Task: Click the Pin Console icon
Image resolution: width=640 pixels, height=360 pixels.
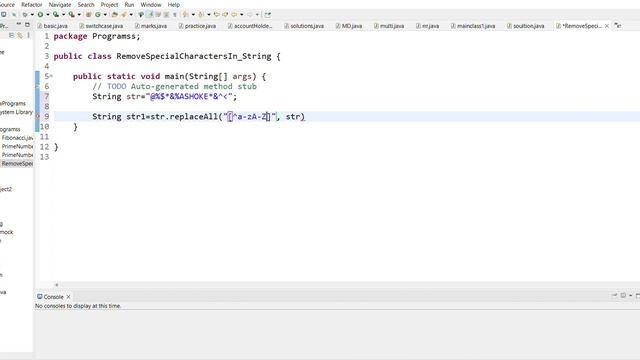Action: 614,296
